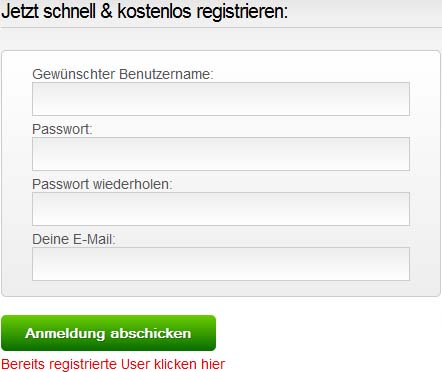The image size is (442, 372).
Task: Click the Passwort label text
Action: [x=62, y=129]
